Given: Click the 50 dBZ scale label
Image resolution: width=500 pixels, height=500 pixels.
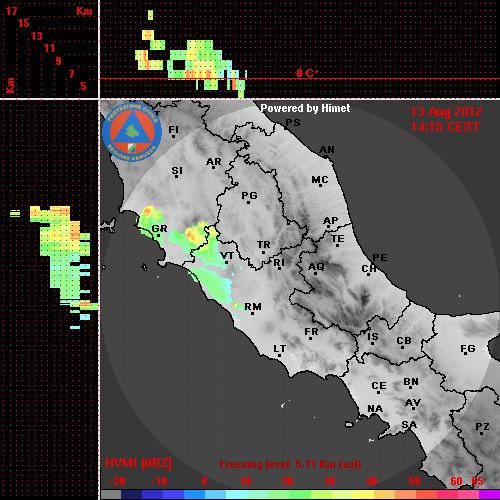Looking at the screenshot, I should (x=415, y=481).
